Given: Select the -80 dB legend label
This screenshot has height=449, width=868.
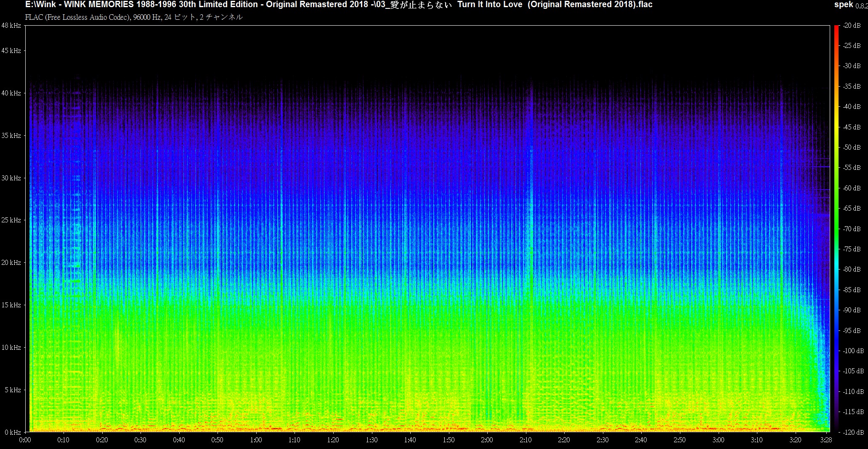Looking at the screenshot, I should 852,269.
